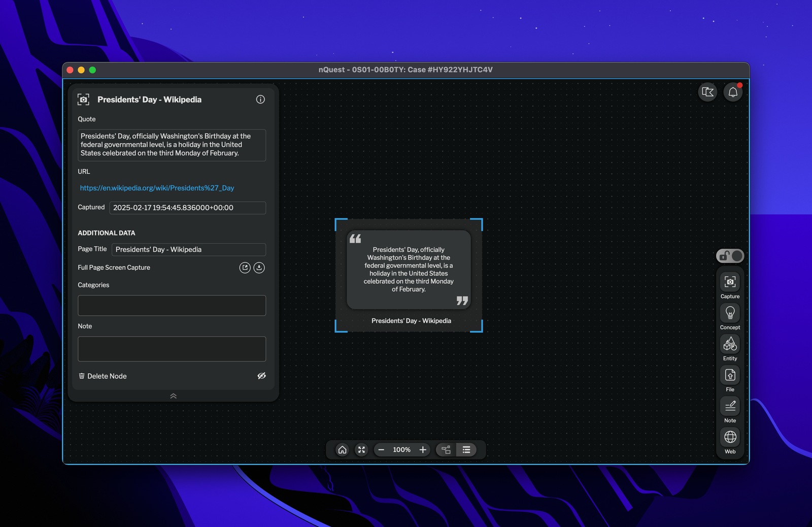
Task: Click the home view icon
Action: (x=343, y=450)
